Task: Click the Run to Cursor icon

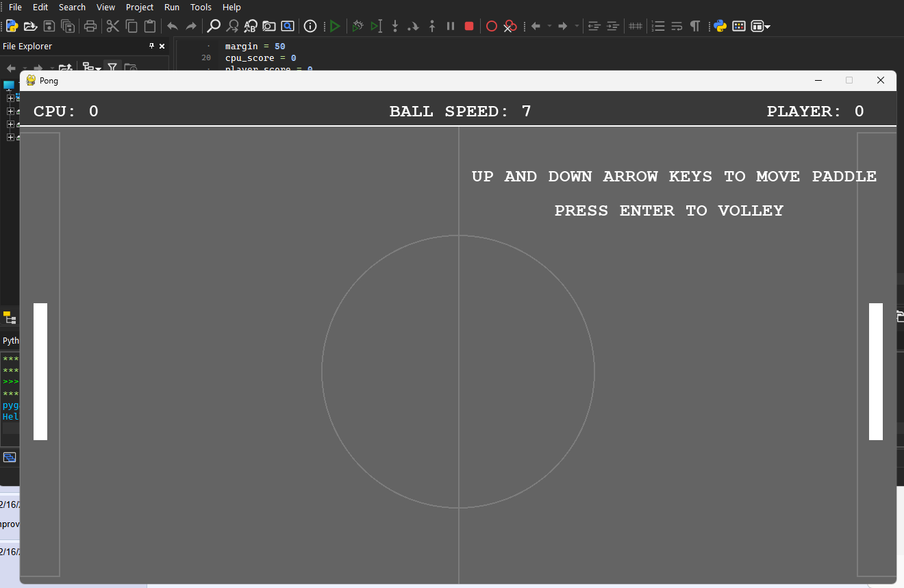Action: point(376,26)
